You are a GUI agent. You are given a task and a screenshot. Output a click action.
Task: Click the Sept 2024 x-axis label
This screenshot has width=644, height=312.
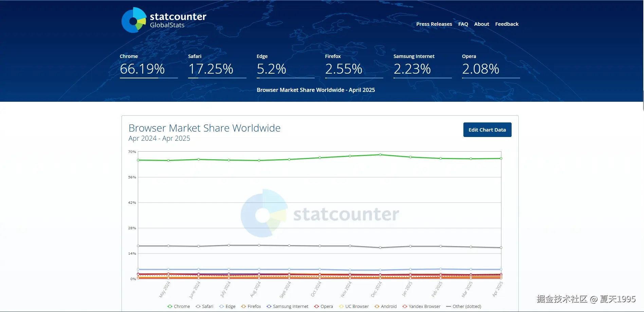tap(286, 289)
